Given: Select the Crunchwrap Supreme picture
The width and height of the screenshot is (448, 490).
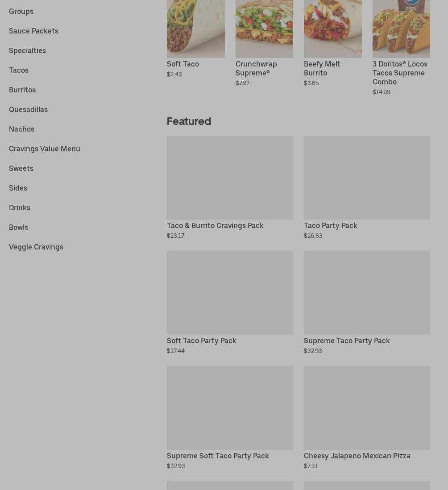Looking at the screenshot, I should [x=264, y=29].
